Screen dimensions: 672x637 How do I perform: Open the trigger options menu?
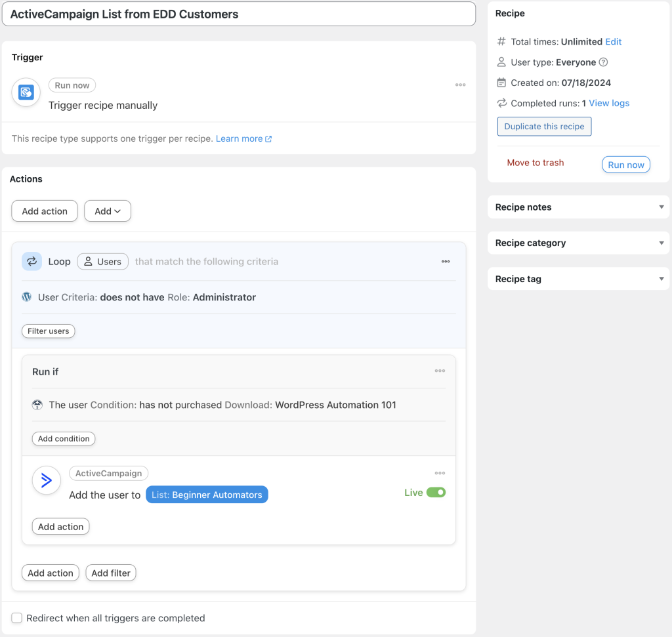460,85
